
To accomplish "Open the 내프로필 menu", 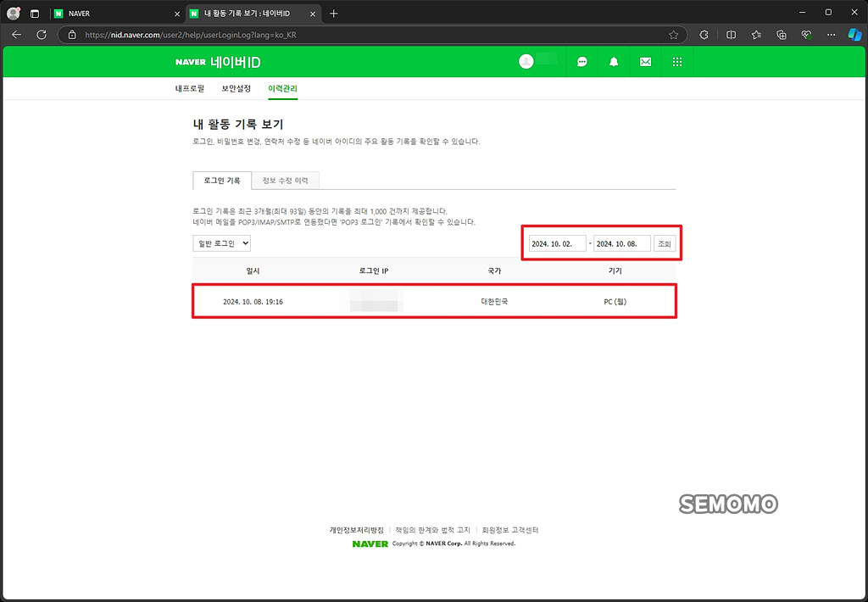I will [x=190, y=89].
